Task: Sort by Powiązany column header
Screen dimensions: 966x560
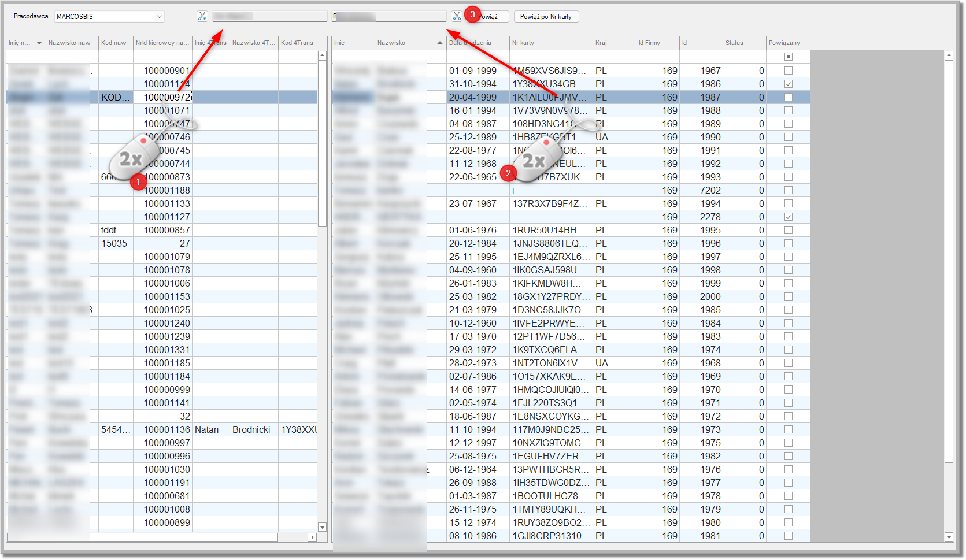Action: (788, 43)
